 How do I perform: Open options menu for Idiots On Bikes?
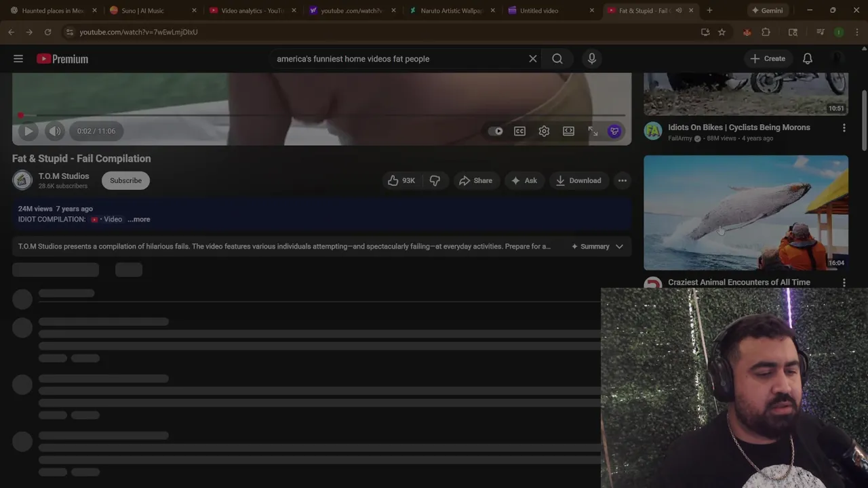844,127
